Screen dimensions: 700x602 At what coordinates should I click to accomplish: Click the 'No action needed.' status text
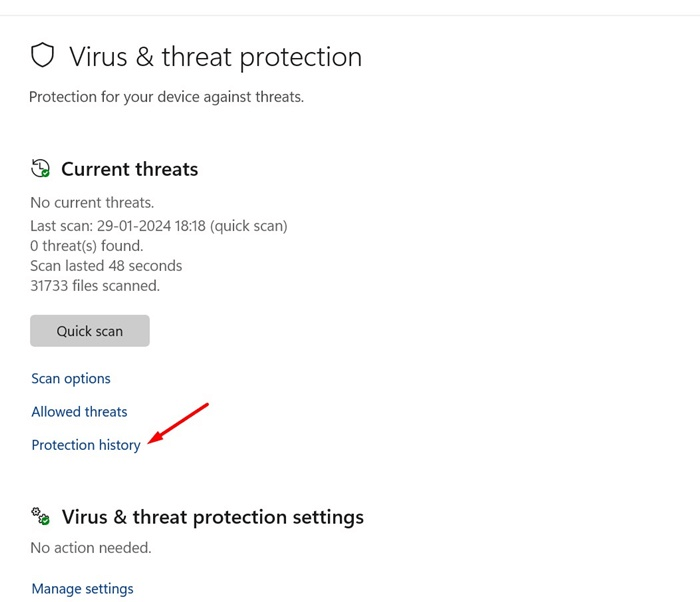(91, 548)
